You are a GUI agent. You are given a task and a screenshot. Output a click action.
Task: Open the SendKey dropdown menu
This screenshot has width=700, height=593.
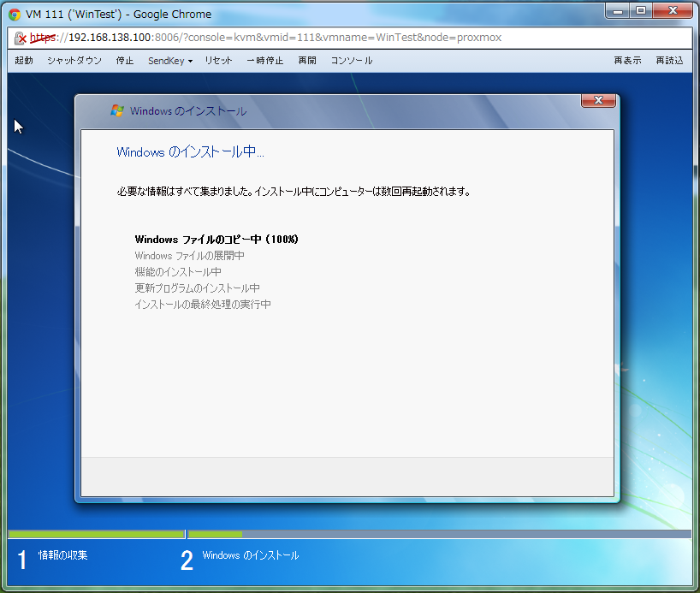tap(170, 60)
